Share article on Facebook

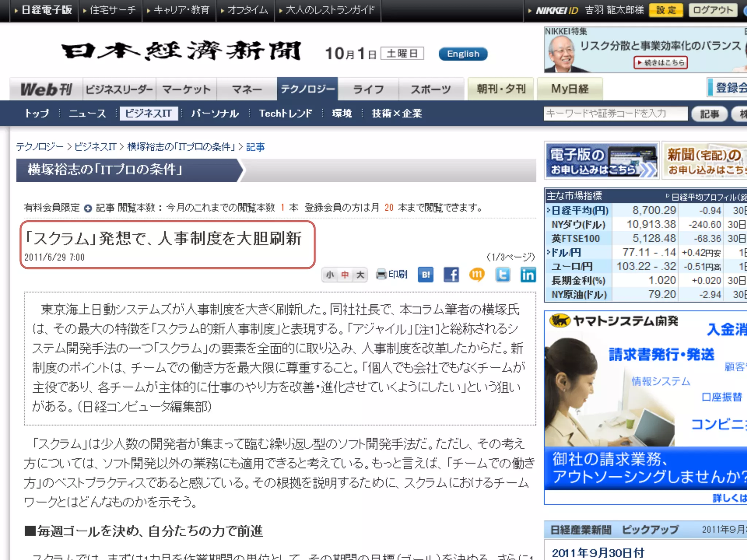[451, 275]
